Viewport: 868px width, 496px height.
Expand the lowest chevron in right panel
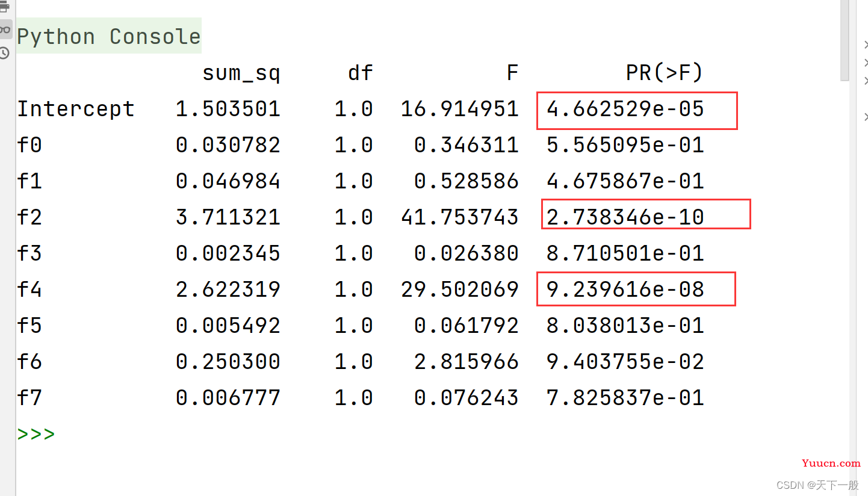[865, 117]
